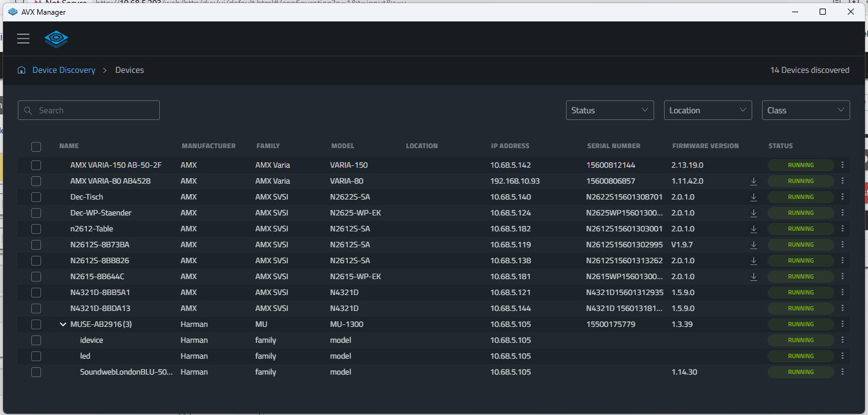Download firmware update for n2612-Table
Image resolution: width=868 pixels, height=415 pixels.
click(753, 229)
